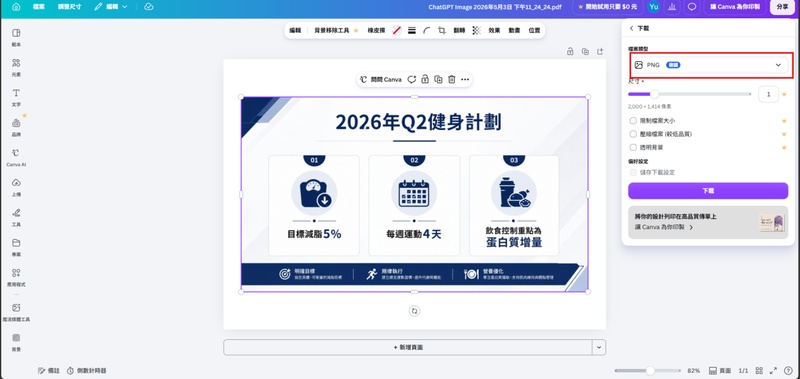Viewport: 800px width, 379px height.
Task: Click the 讓 Canva 為你印製 top button
Action: [736, 7]
